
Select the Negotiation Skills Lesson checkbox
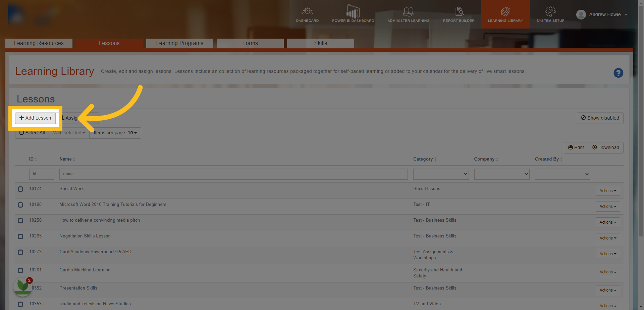[20, 236]
